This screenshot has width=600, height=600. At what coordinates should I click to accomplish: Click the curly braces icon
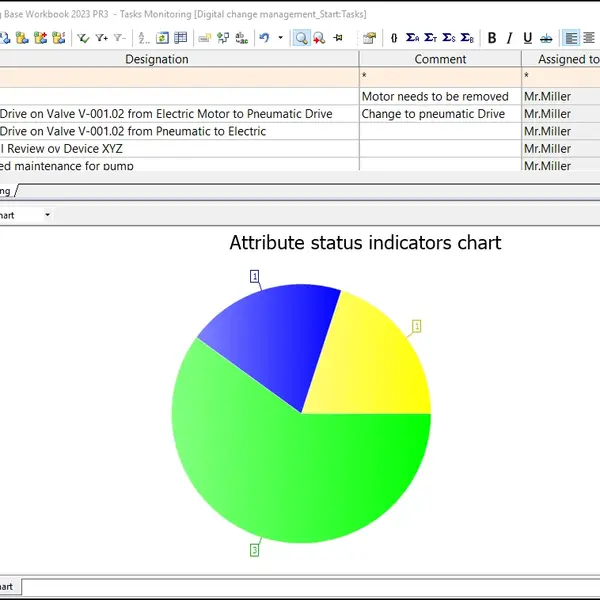pos(394,38)
